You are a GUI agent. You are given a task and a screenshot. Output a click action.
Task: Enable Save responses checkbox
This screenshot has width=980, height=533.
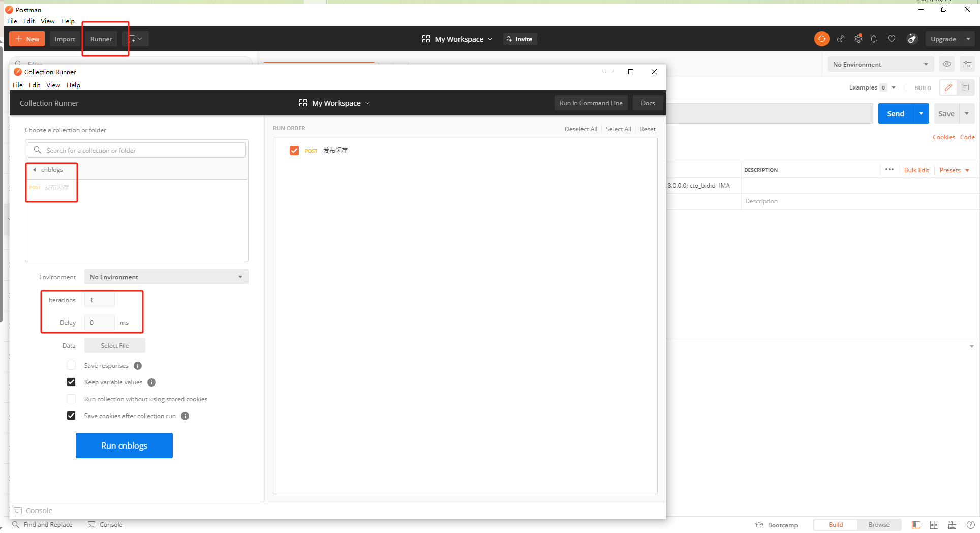click(71, 366)
